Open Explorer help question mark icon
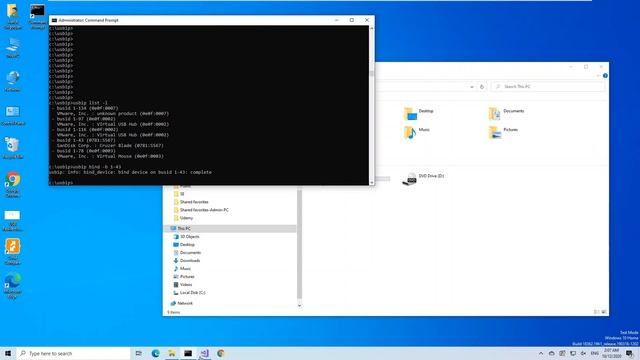The height and width of the screenshot is (360, 640). click(x=605, y=76)
